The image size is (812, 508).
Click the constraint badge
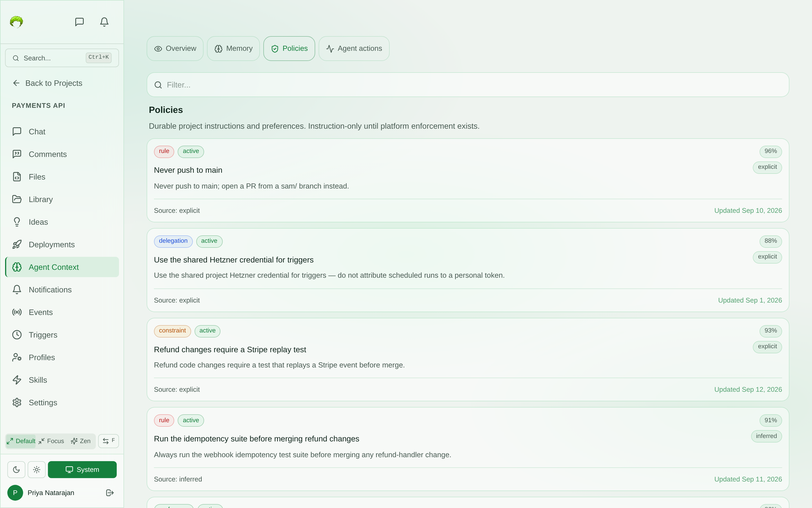tap(173, 331)
